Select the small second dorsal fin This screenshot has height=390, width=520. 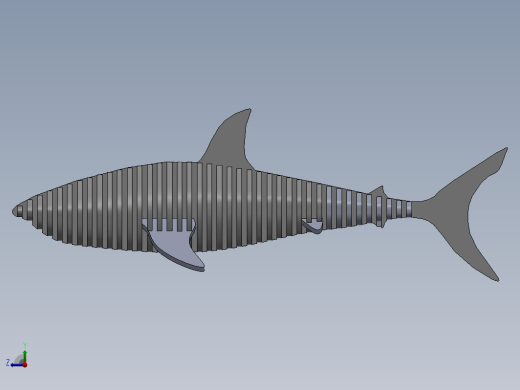pyautogui.click(x=379, y=191)
